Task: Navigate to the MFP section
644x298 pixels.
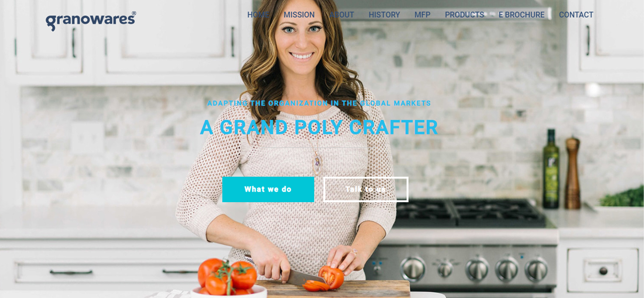Action: click(422, 15)
